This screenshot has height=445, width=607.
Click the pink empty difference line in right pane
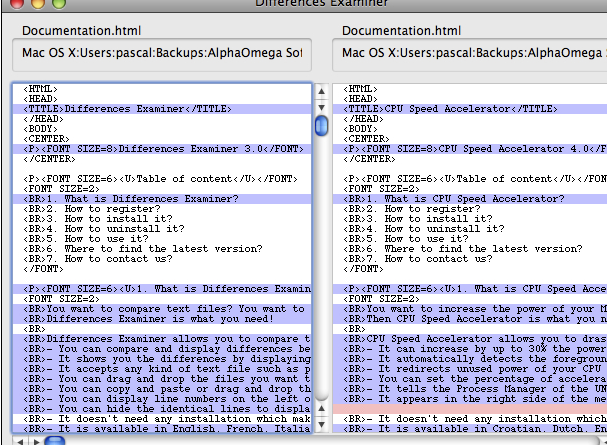click(x=470, y=409)
